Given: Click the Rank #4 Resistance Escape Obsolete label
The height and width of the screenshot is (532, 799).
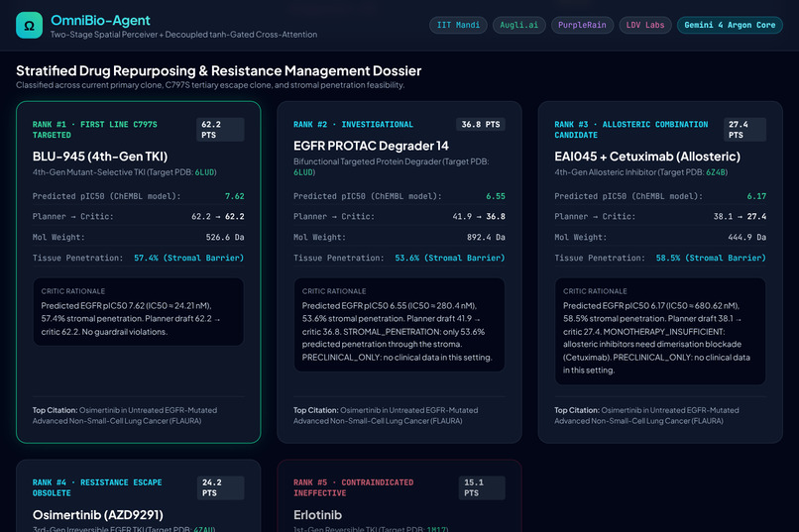Looking at the screenshot, I should pyautogui.click(x=97, y=487).
